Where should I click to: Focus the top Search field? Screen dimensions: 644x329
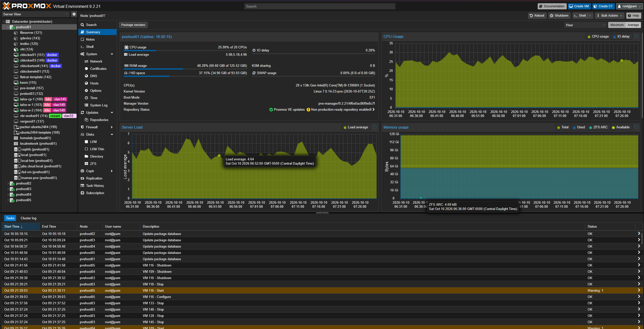(320, 6)
